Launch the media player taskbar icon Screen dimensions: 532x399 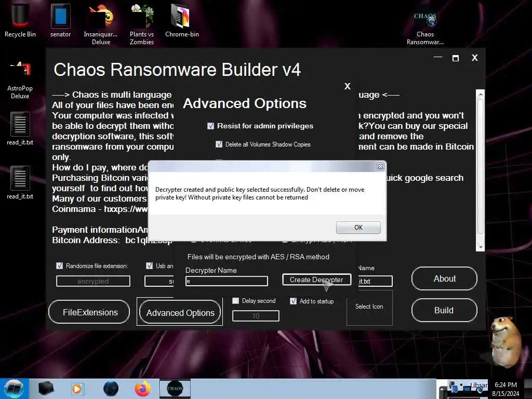pyautogui.click(x=77, y=389)
